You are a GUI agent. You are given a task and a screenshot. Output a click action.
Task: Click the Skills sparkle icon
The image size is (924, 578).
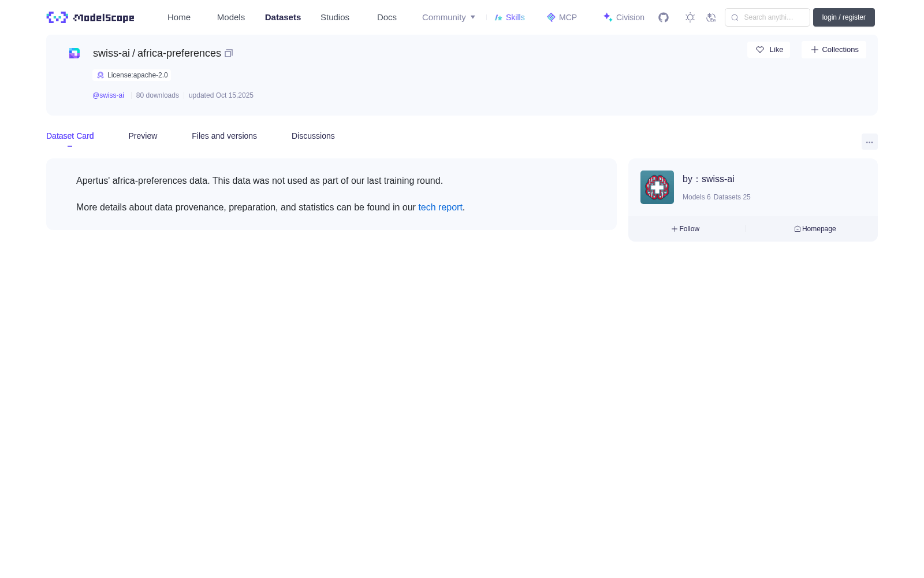pyautogui.click(x=498, y=17)
